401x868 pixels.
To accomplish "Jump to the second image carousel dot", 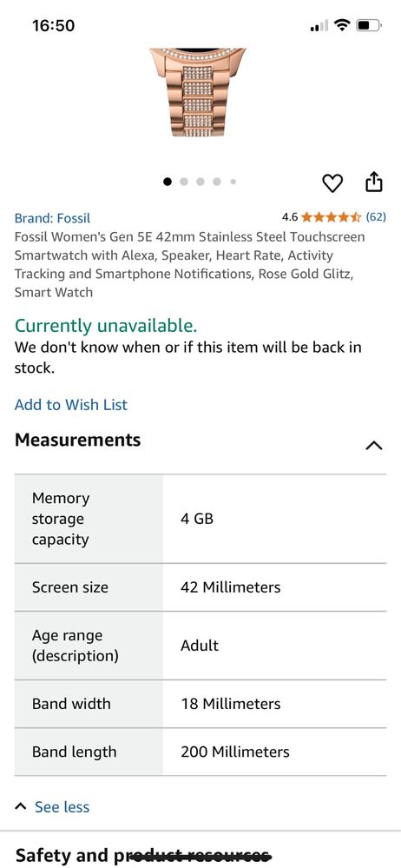I will [x=184, y=182].
